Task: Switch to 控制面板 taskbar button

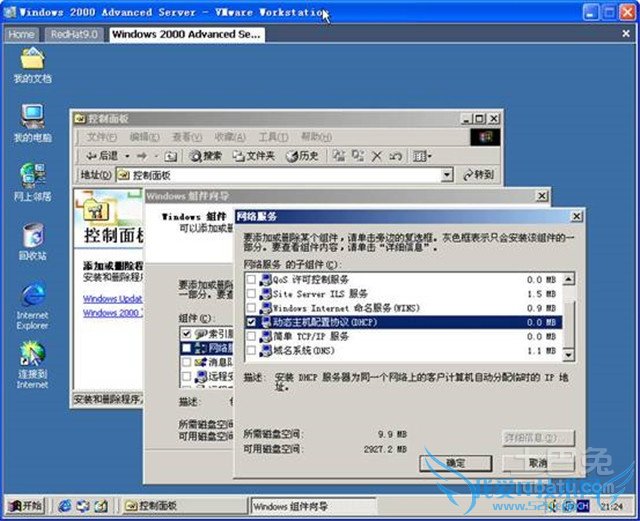Action: click(x=184, y=506)
